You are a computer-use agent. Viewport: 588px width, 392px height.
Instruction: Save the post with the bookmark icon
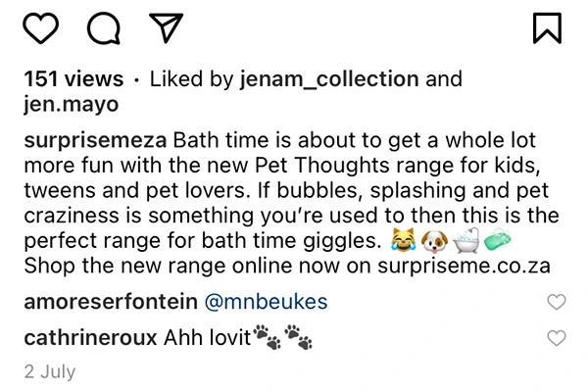click(x=546, y=28)
